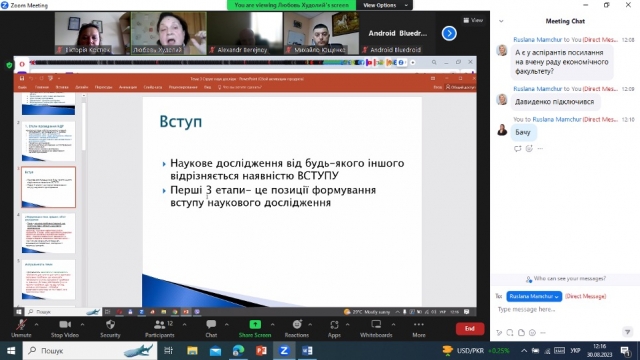Click the red End meeting button
Screen dimensions: 640x360
[x=470, y=329]
